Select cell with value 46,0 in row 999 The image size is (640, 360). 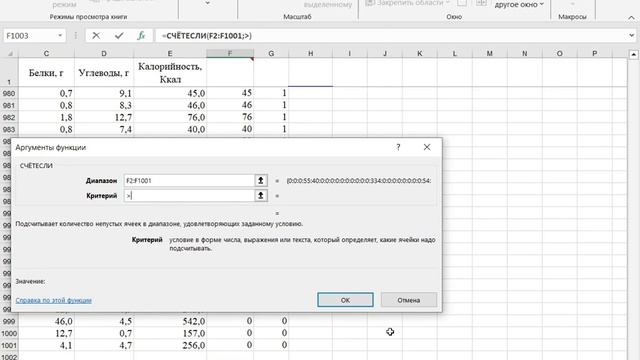click(x=47, y=321)
